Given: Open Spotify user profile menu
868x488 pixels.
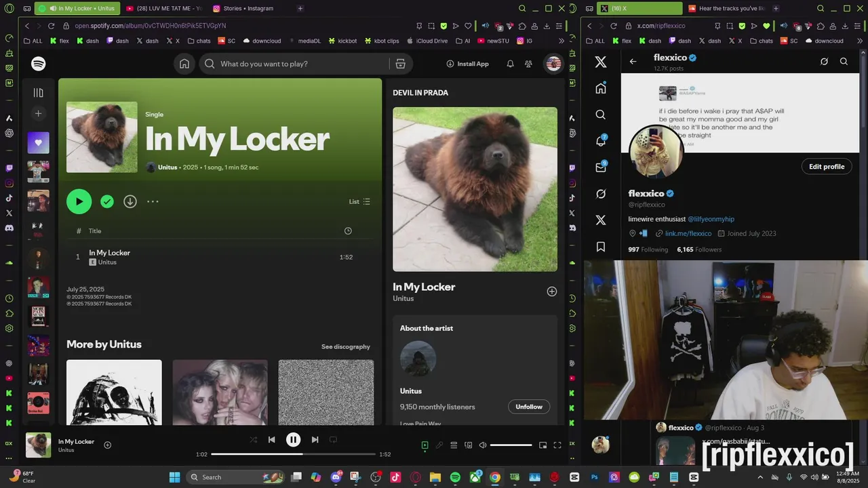Looking at the screenshot, I should tap(553, 64).
